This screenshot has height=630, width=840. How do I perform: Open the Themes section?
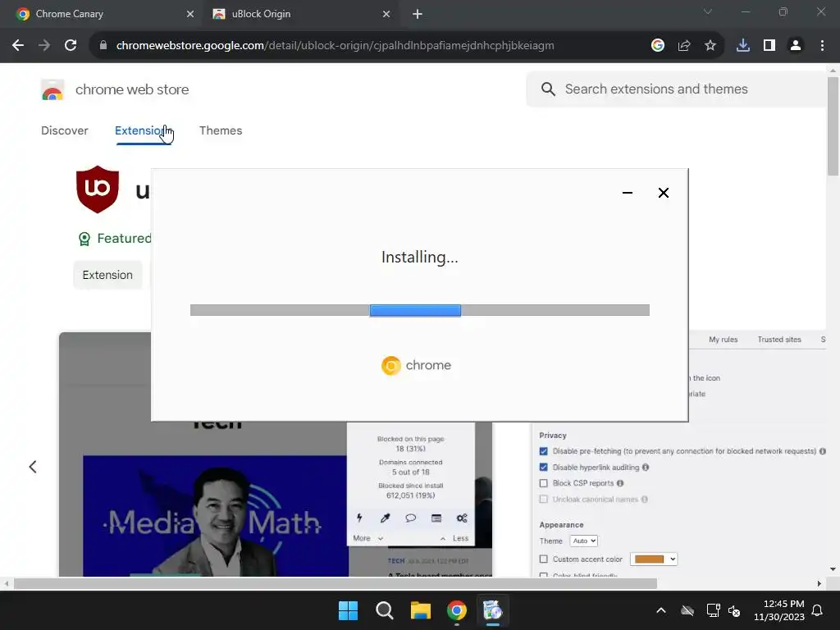pos(221,130)
